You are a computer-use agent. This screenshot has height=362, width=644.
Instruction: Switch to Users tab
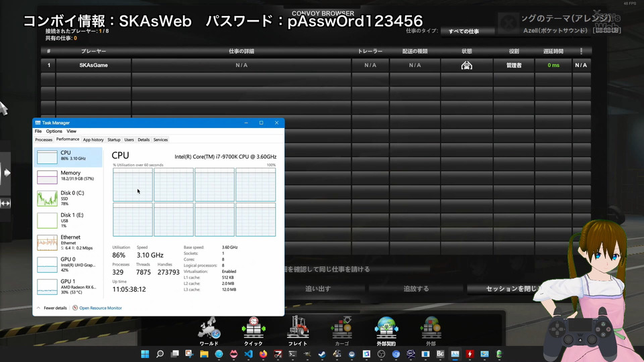pos(129,140)
